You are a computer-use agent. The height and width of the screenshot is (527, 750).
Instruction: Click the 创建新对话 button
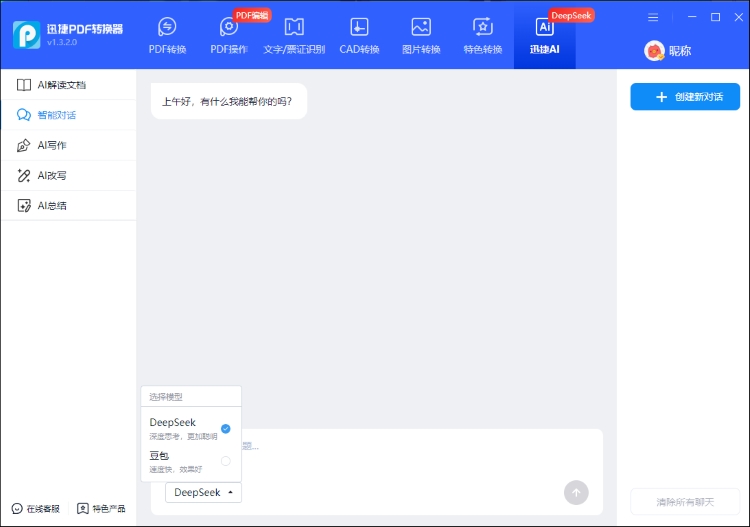click(x=685, y=97)
